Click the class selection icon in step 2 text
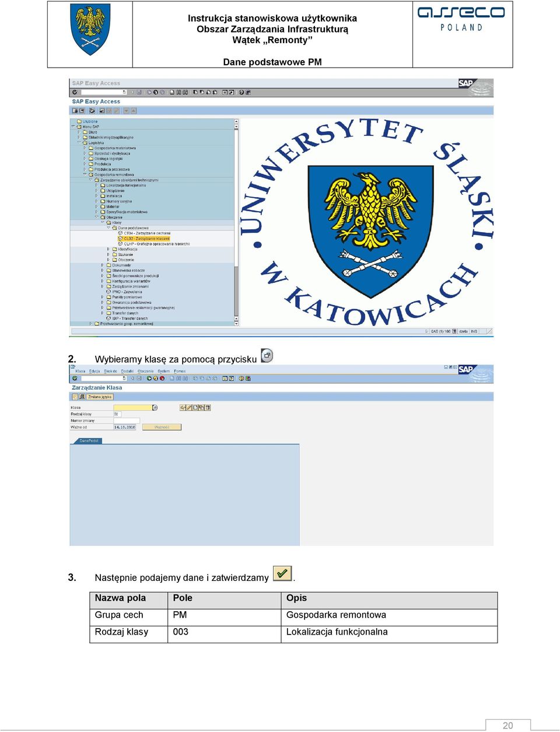 pos(267,355)
